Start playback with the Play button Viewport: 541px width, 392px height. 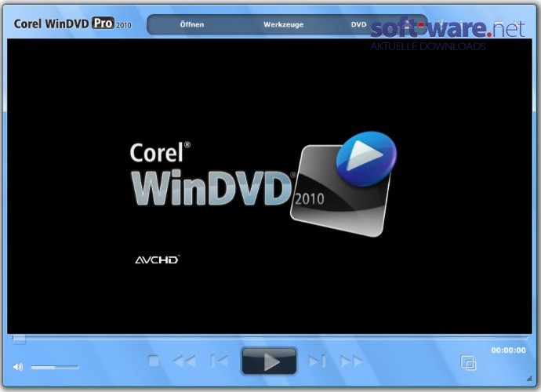[269, 361]
